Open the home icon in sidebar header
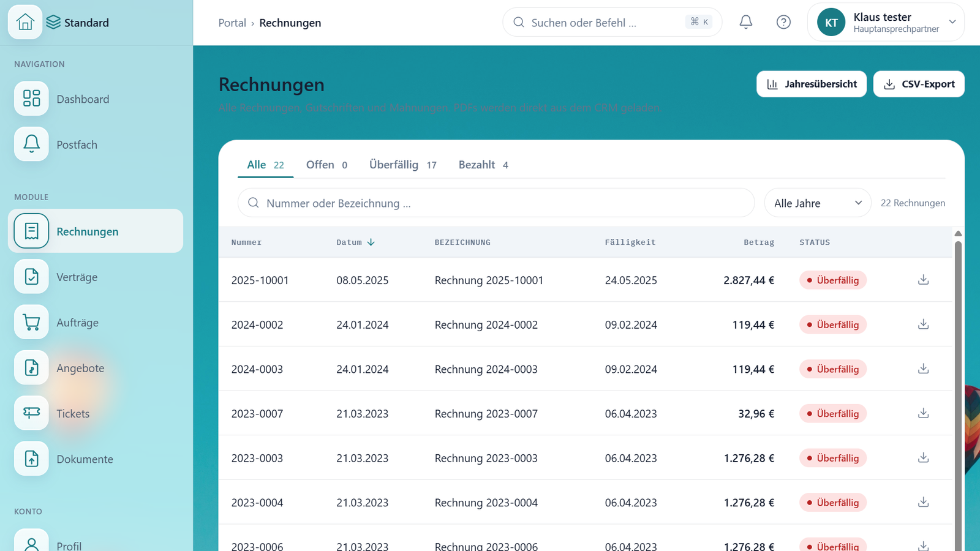The height and width of the screenshot is (551, 980). tap(25, 22)
